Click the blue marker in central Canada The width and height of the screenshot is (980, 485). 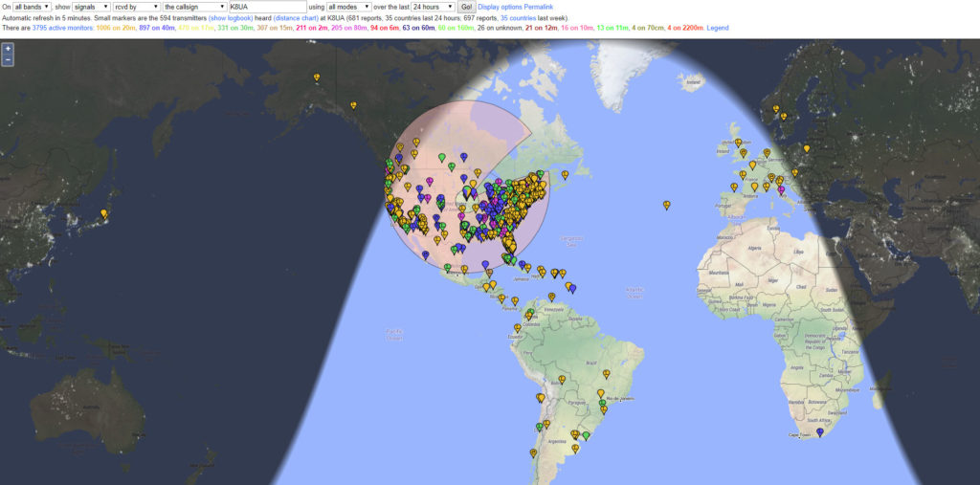(x=463, y=157)
